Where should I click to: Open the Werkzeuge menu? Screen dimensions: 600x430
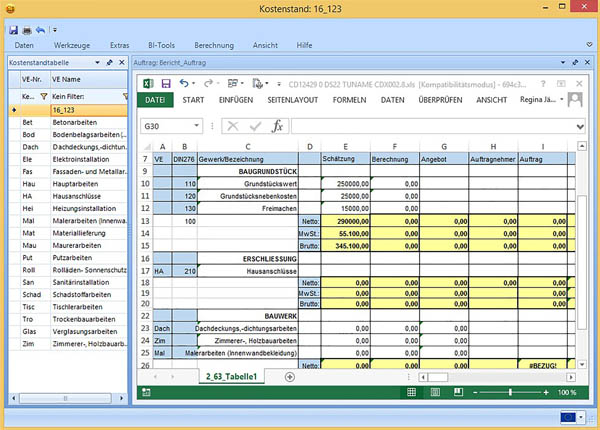[72, 45]
